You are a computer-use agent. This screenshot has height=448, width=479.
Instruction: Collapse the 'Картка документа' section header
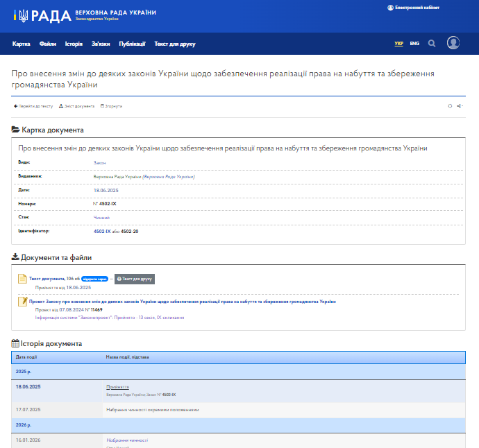point(48,130)
